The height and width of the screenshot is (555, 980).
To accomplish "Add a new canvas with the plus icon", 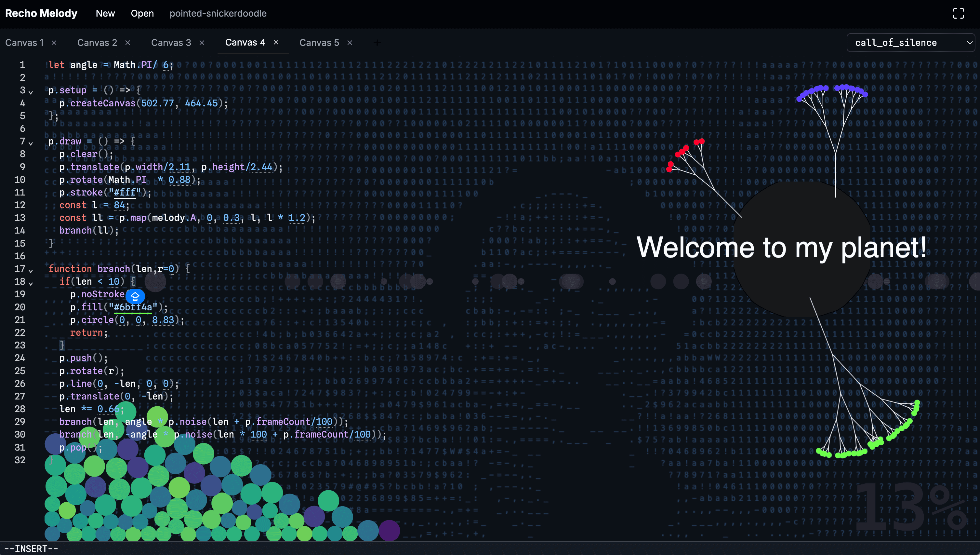I will pyautogui.click(x=377, y=43).
